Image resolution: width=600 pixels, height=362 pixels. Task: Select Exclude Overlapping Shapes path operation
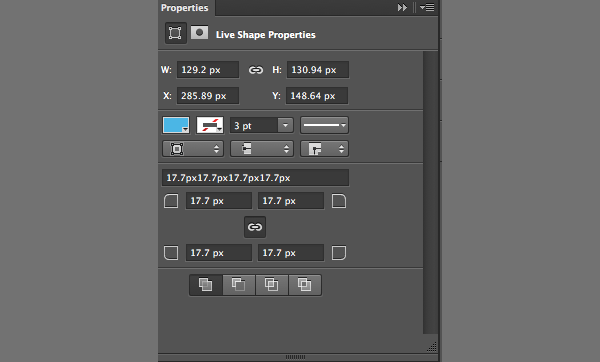click(x=305, y=285)
